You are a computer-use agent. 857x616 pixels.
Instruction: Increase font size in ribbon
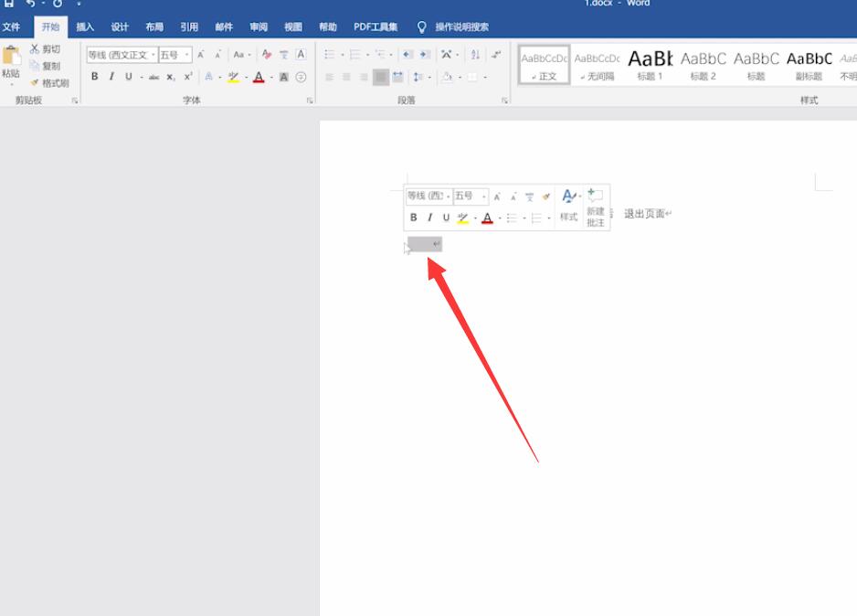point(201,55)
